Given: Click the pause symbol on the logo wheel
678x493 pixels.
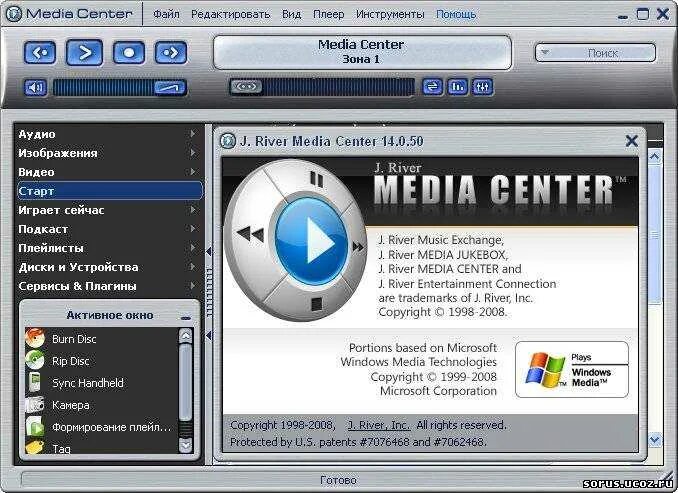Looking at the screenshot, I should click(x=317, y=179).
